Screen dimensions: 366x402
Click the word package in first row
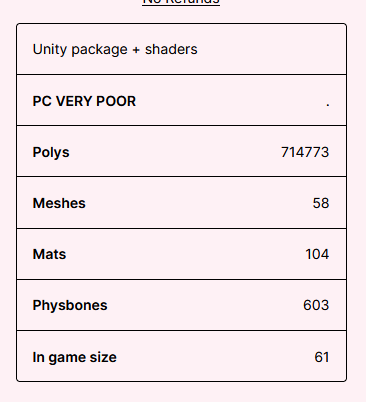point(99,51)
